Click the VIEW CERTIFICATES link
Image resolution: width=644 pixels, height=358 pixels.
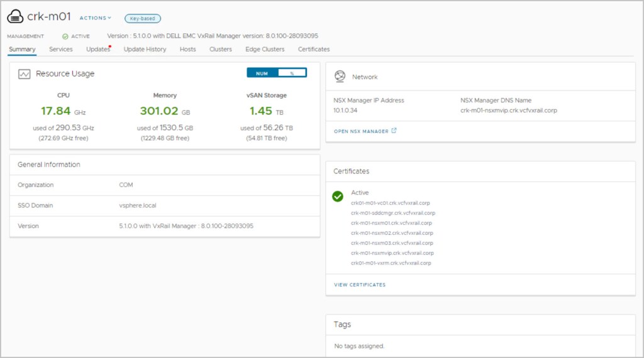[x=360, y=285]
